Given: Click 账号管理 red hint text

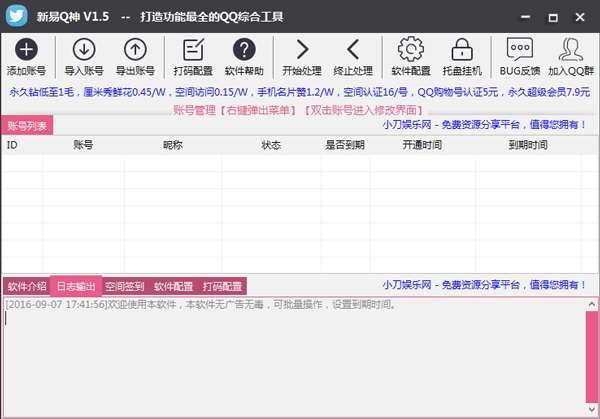Looking at the screenshot, I should [x=298, y=111].
